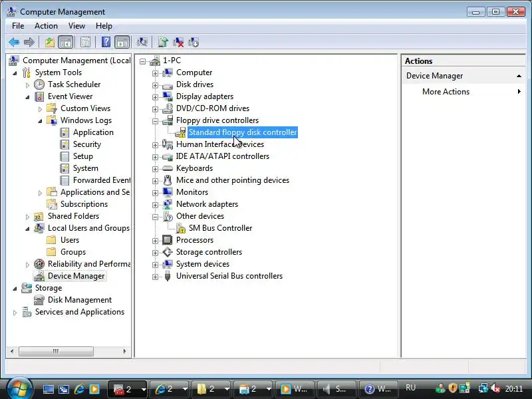This screenshot has width=532, height=399.
Task: Click the Forward arrow toolbar icon
Action: pos(29,42)
